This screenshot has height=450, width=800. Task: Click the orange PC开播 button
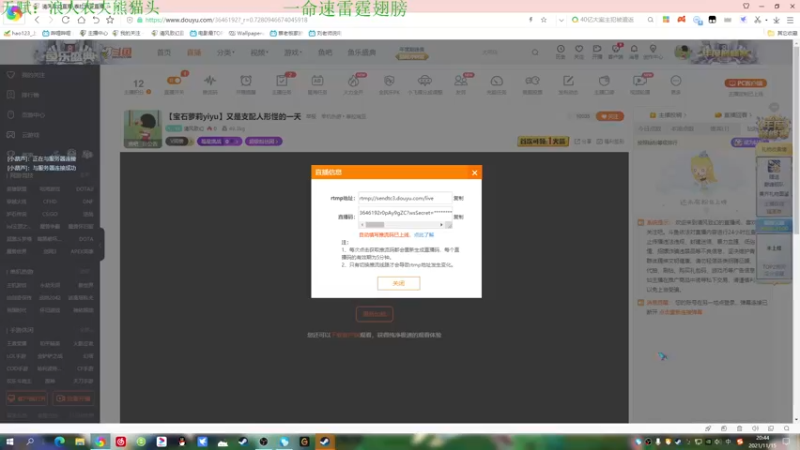pyautogui.click(x=746, y=83)
